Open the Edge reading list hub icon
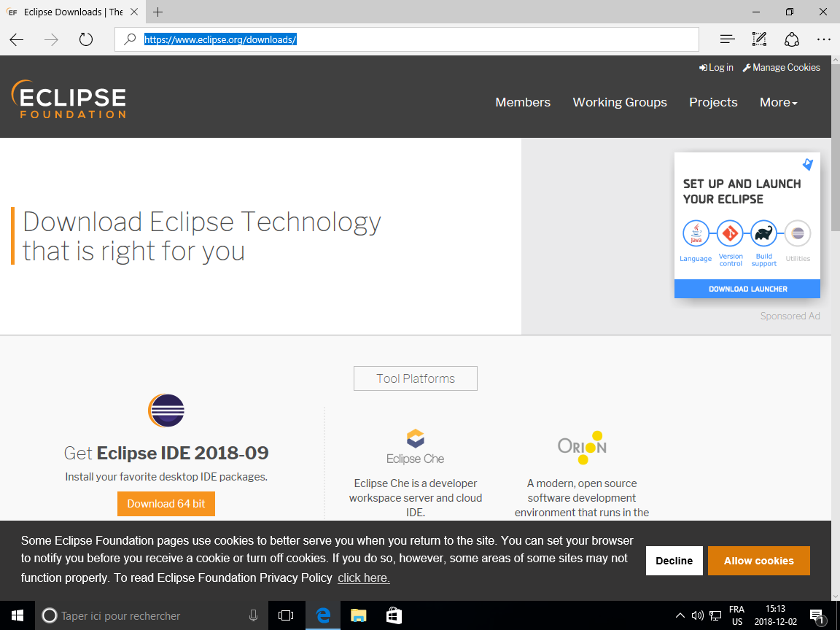The image size is (840, 630). (x=727, y=39)
